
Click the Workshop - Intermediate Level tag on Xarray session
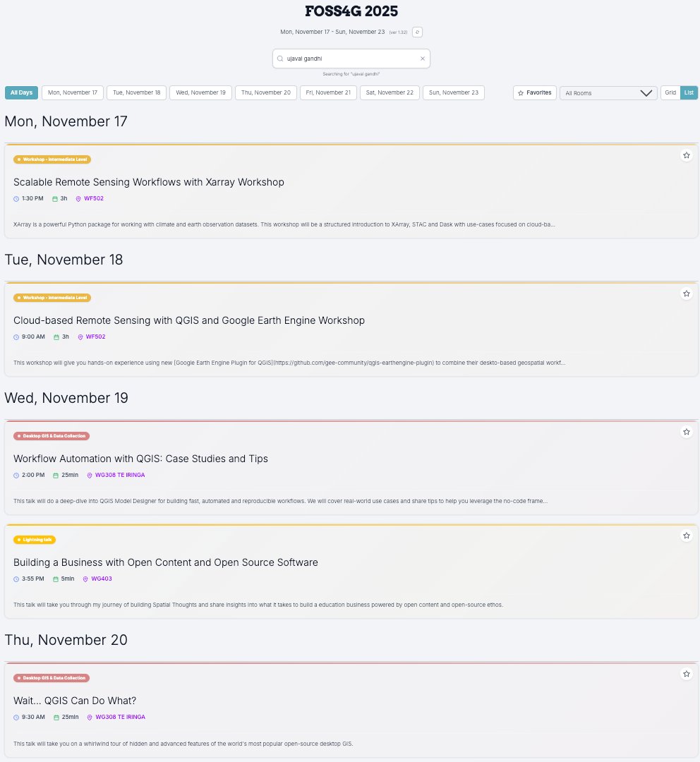52,159
